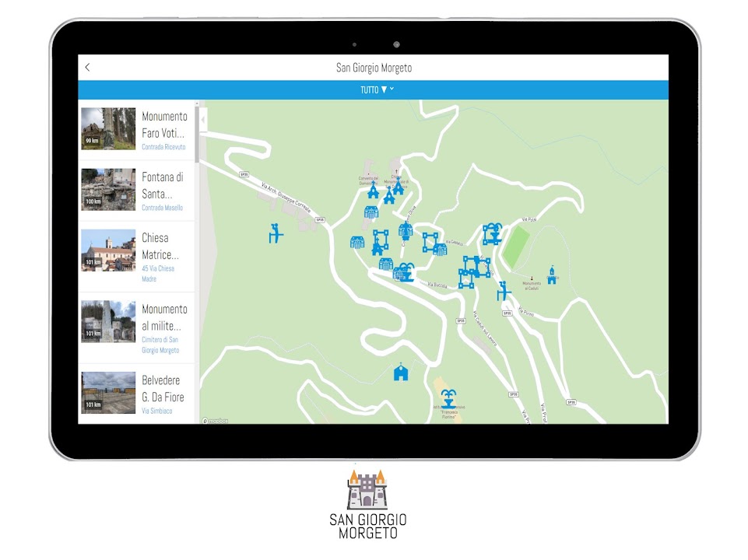748x560 pixels.
Task: Click the leftmost palace building marker
Action: coord(357,243)
